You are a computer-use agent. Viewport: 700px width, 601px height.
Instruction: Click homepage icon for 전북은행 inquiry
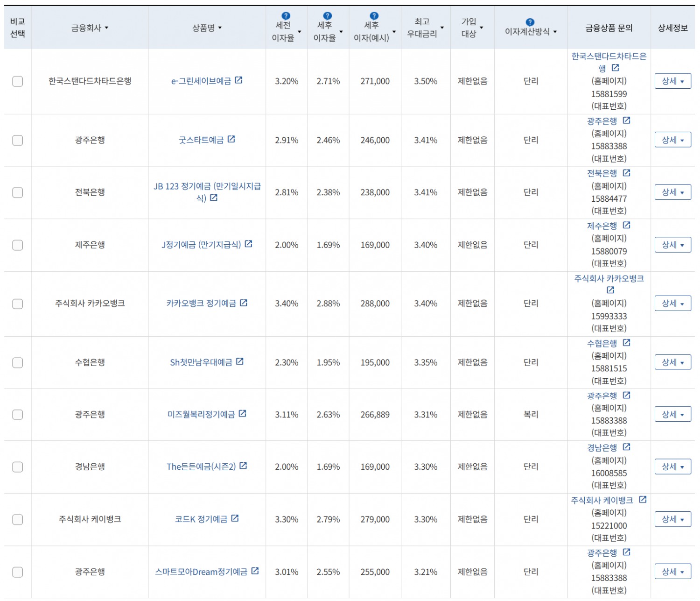[x=627, y=173]
